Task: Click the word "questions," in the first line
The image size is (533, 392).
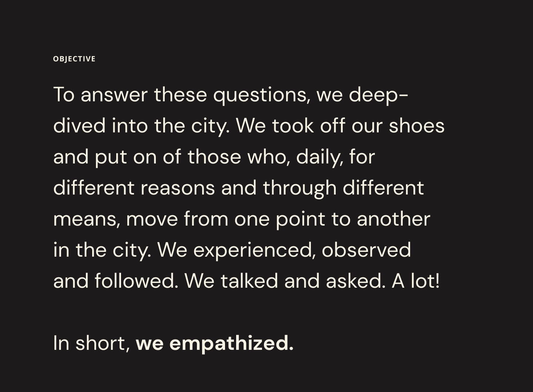Action: coord(261,95)
